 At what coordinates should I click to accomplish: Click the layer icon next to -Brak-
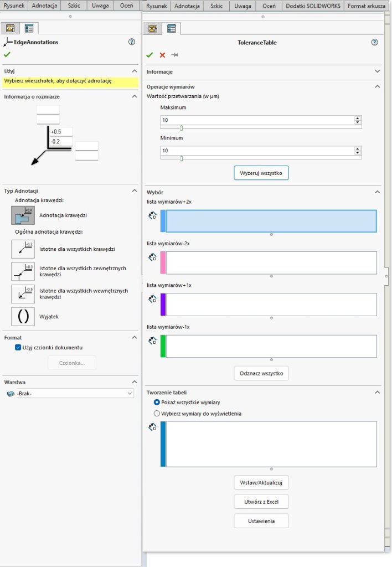pos(11,394)
